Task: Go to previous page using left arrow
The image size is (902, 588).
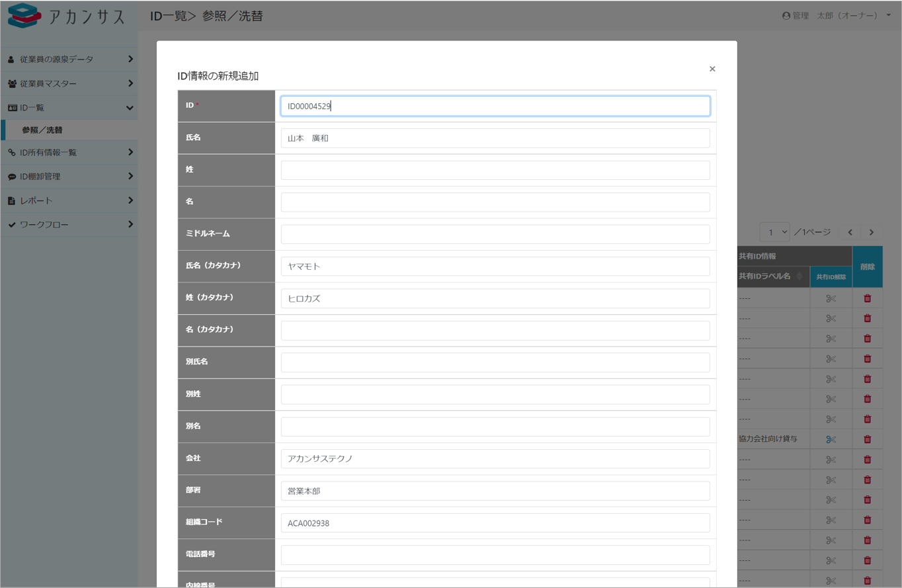Action: click(x=850, y=232)
